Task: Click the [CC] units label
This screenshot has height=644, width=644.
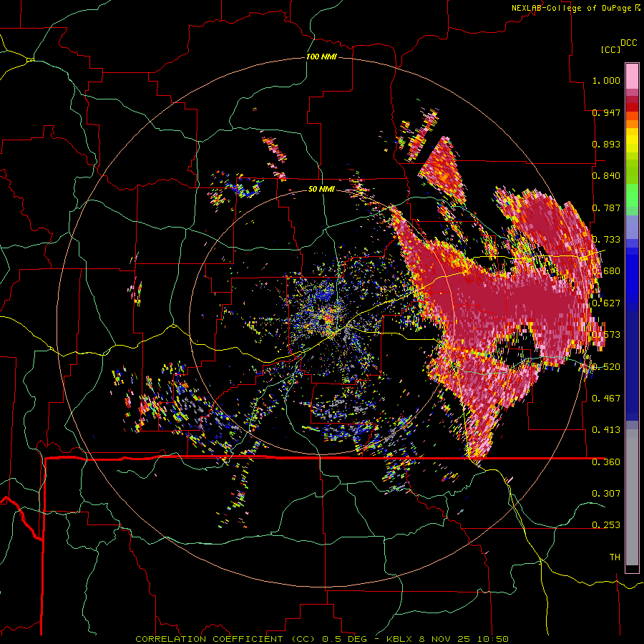Action: click(x=611, y=49)
